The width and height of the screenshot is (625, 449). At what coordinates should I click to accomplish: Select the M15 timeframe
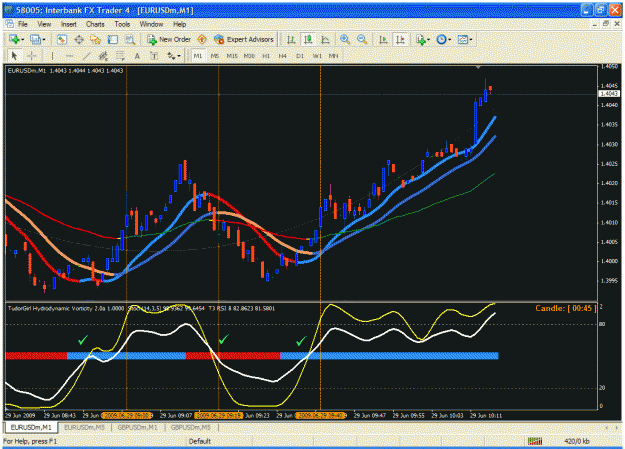(232, 56)
